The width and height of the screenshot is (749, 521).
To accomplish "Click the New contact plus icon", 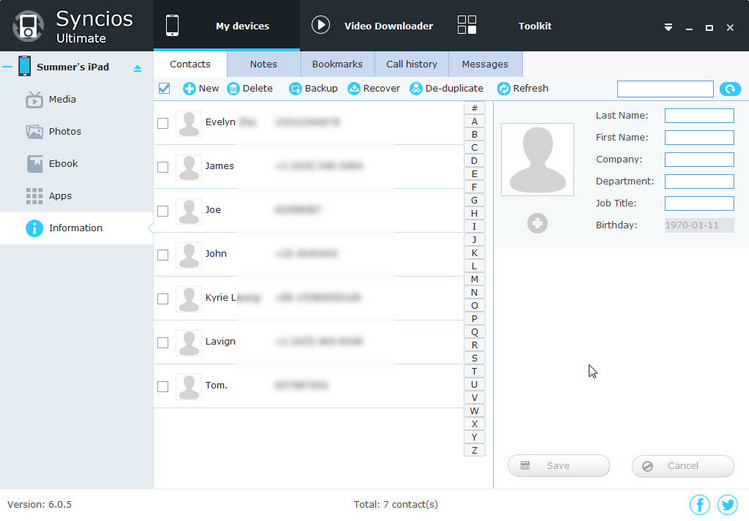I will 189,89.
